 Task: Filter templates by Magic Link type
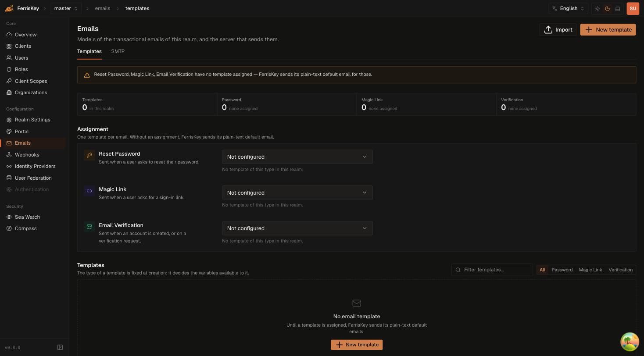pyautogui.click(x=590, y=270)
